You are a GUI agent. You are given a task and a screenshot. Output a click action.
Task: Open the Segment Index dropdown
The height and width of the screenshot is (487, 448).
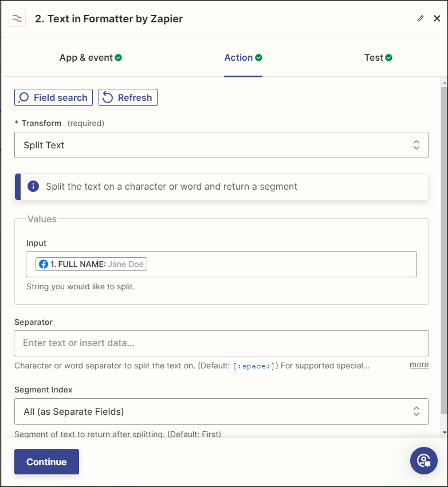click(221, 411)
